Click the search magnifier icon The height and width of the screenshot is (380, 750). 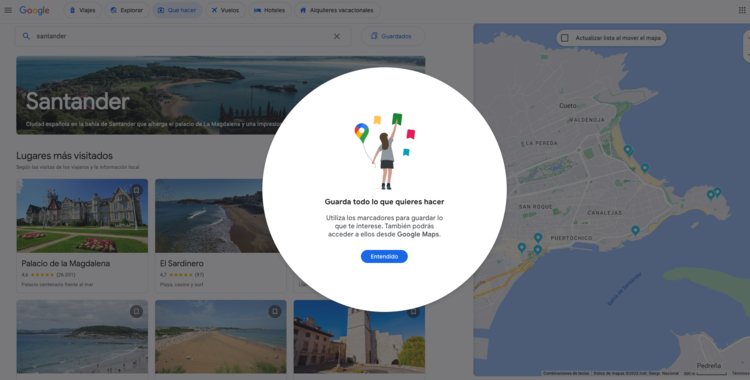coord(26,36)
